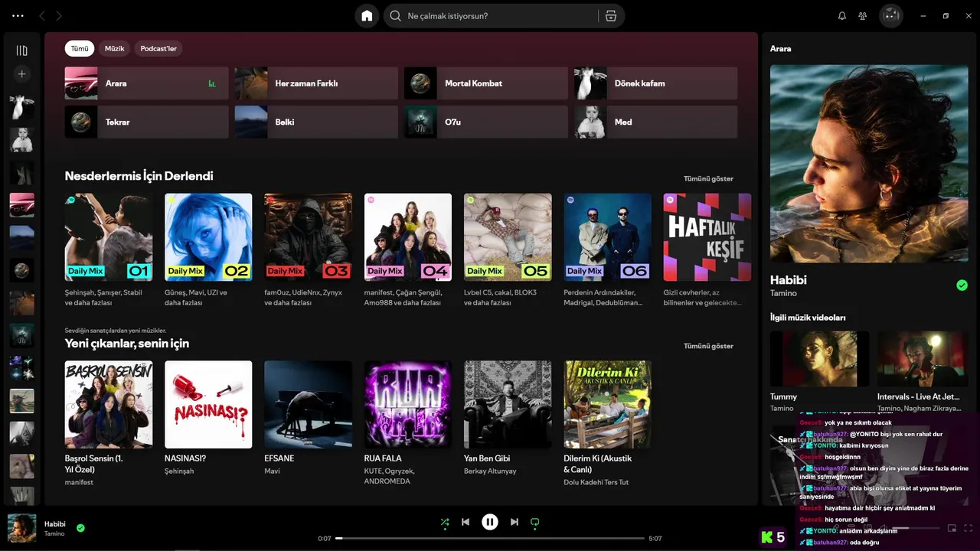The height and width of the screenshot is (551, 980).
Task: Open Daily Mix 01 cover
Action: (109, 237)
